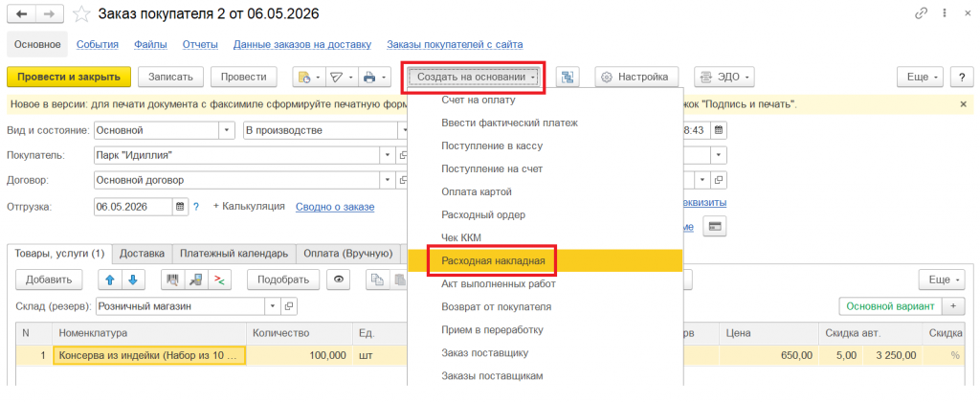Toggle the eye visibility button

[x=339, y=280]
